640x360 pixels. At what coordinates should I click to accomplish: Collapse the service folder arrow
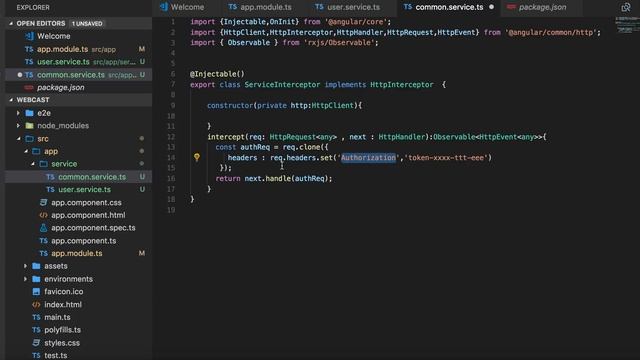(x=33, y=164)
